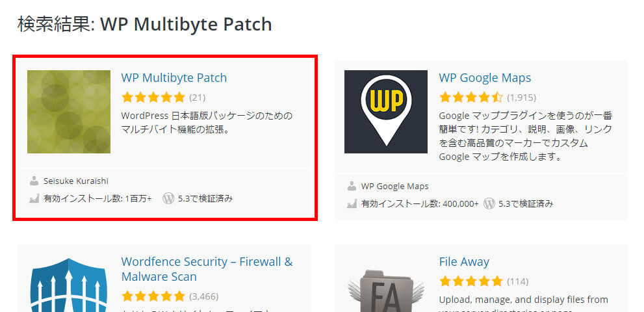644x312 pixels.
Task: Click the WP Multibyte Patch Japanese description text
Action: 207,123
